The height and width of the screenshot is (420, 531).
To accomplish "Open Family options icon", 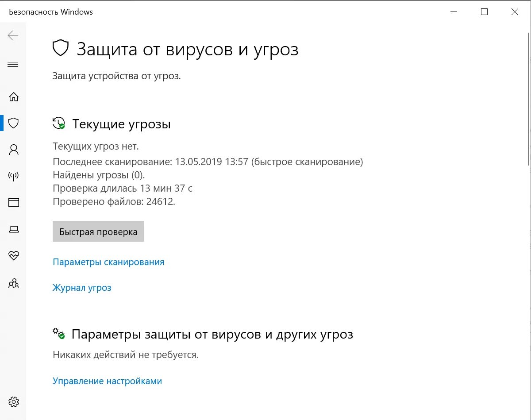I will pos(14,283).
